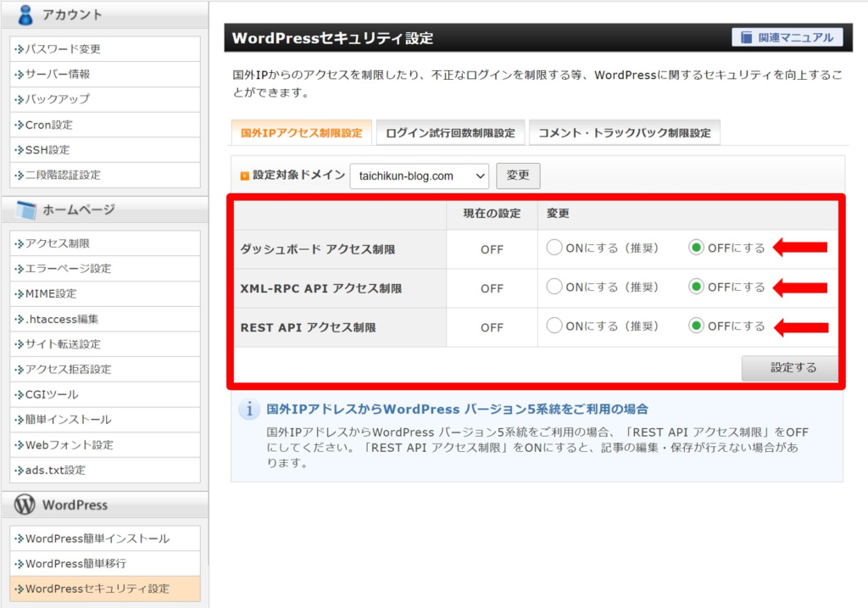
Task: Open CGIツール in the sidebar
Action: click(105, 394)
